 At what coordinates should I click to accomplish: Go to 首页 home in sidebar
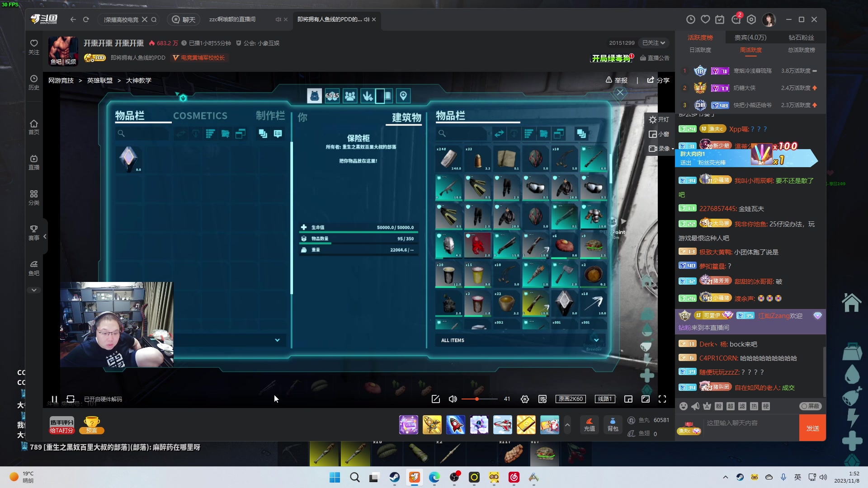[x=34, y=127]
